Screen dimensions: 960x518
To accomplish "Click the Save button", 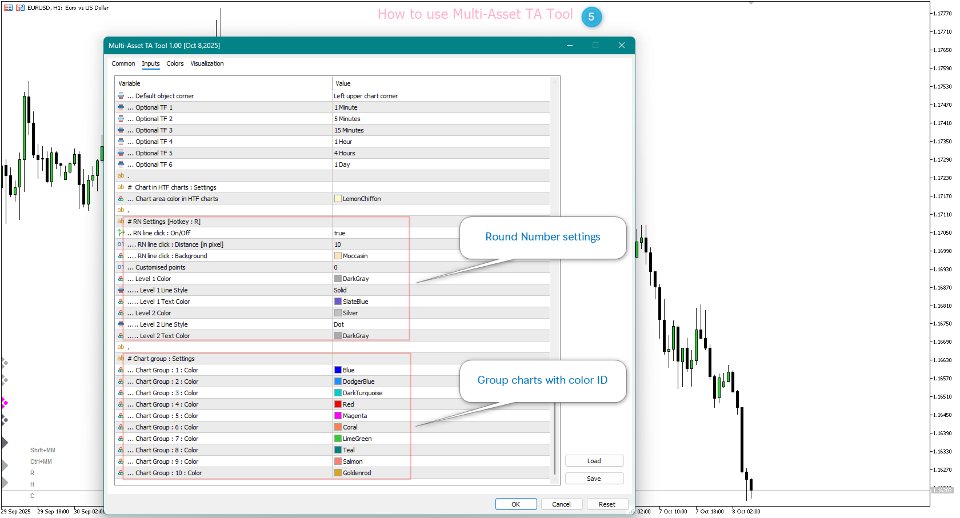I will (594, 478).
